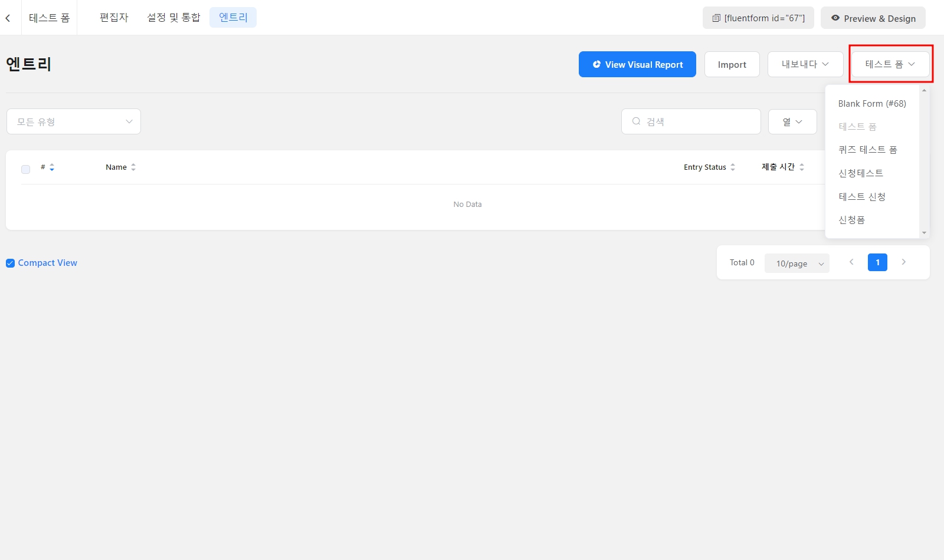Sort by Entry Status column arrows
944x560 pixels.
(733, 167)
